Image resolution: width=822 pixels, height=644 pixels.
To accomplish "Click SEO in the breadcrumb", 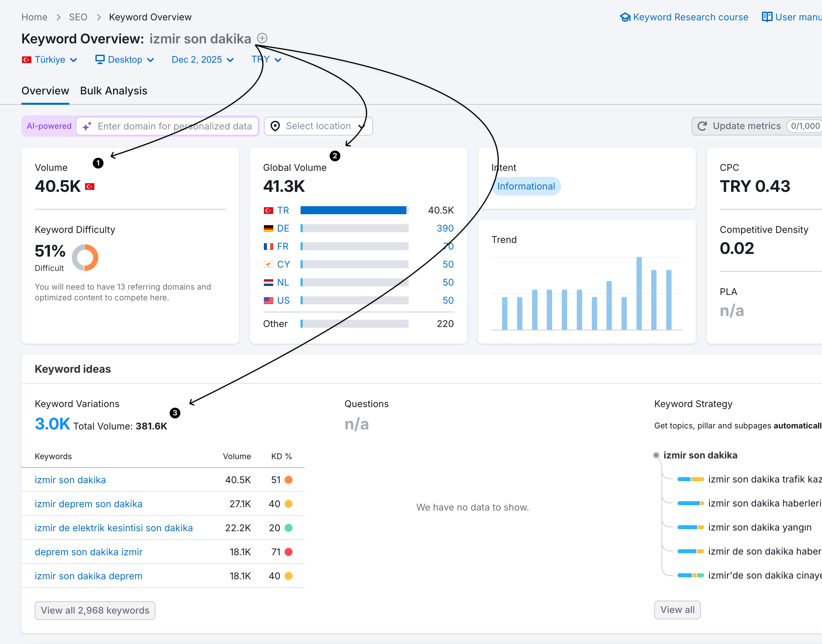I will coord(78,17).
